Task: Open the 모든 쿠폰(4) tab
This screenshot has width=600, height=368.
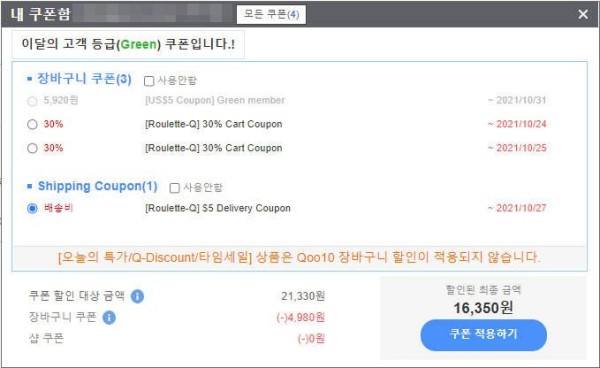Action: pyautogui.click(x=271, y=15)
